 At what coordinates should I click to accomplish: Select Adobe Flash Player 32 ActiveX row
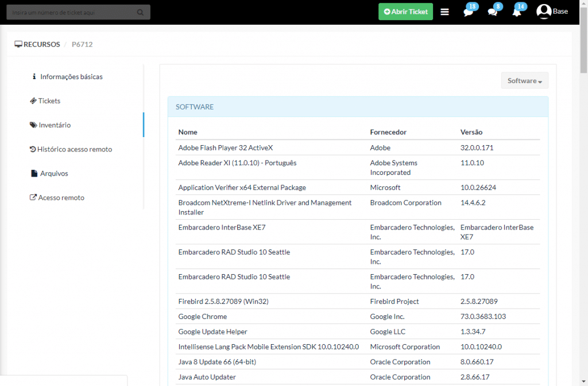coord(358,147)
